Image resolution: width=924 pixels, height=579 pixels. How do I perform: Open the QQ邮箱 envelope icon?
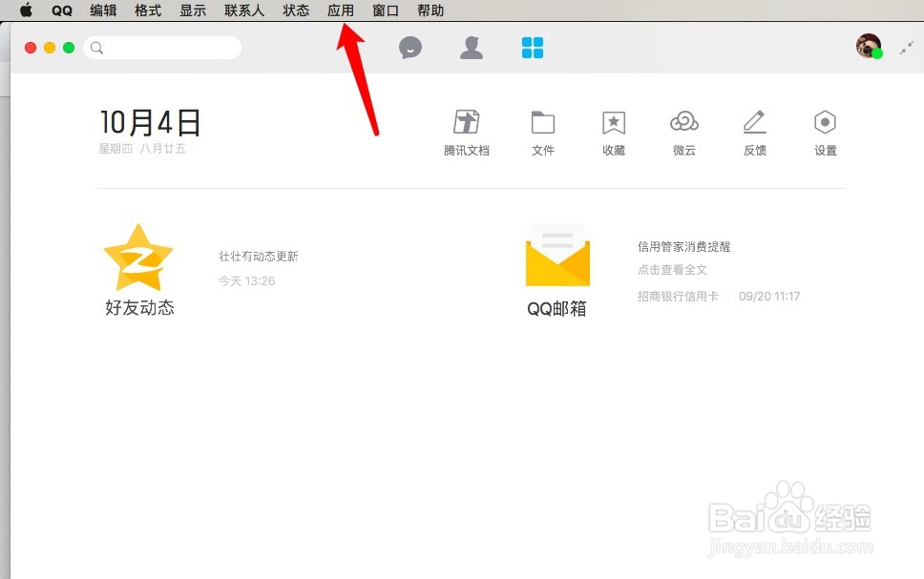pos(557,255)
